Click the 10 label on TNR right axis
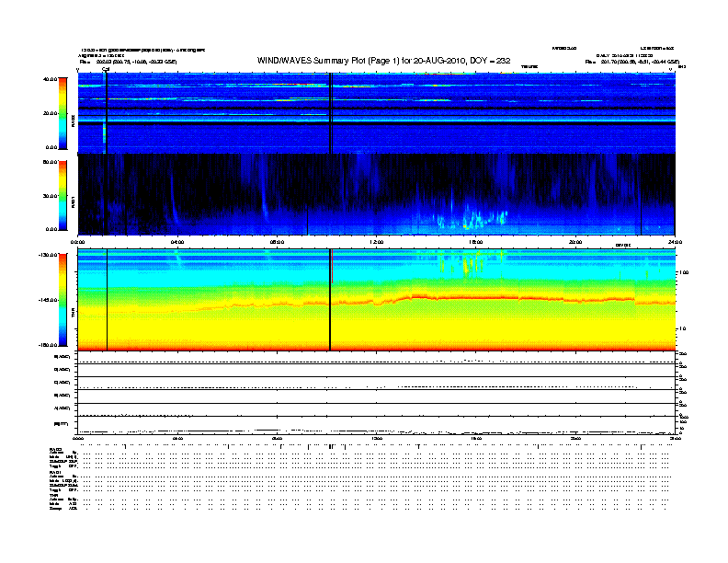728x563 pixels. [x=682, y=329]
